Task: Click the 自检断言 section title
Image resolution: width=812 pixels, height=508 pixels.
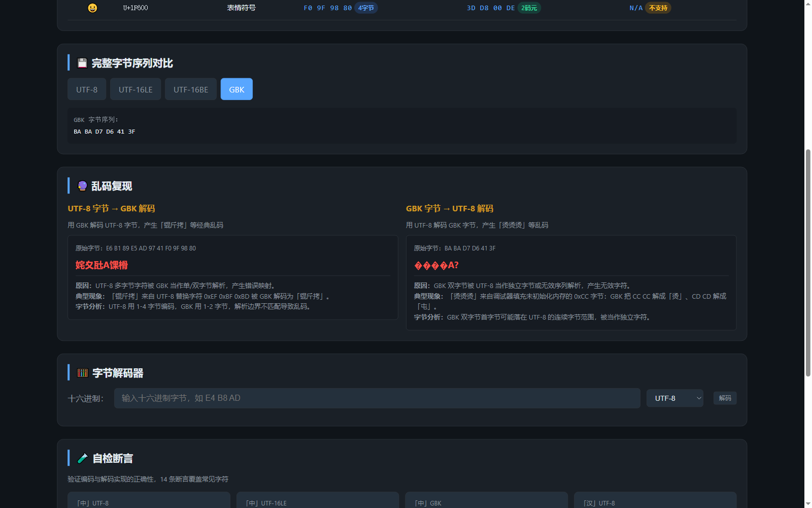Action: (x=113, y=458)
